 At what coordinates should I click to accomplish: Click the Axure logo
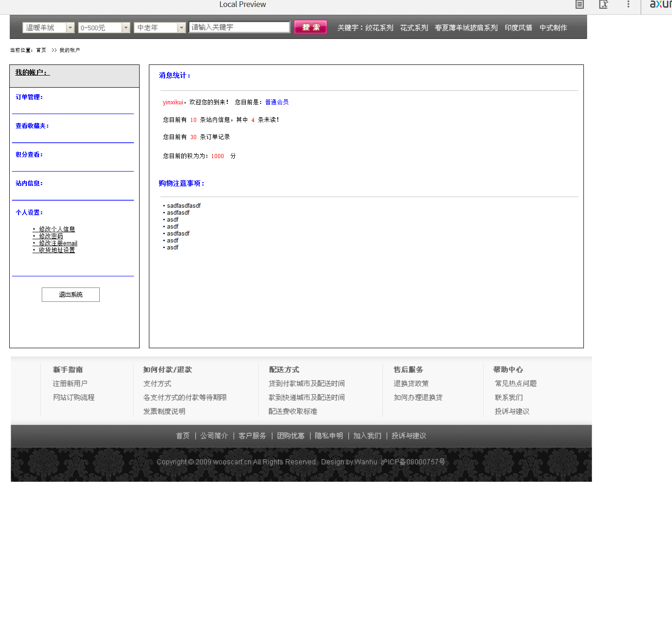click(x=660, y=4)
